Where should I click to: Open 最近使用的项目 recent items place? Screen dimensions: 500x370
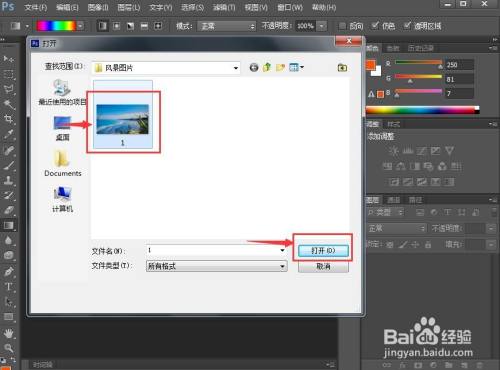(x=62, y=92)
